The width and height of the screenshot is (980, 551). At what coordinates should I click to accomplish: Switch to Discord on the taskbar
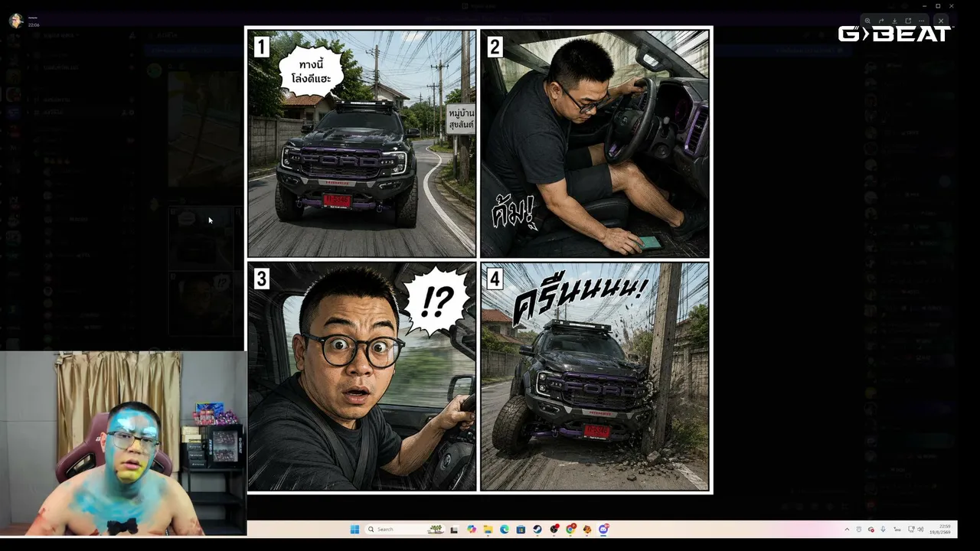tap(603, 529)
